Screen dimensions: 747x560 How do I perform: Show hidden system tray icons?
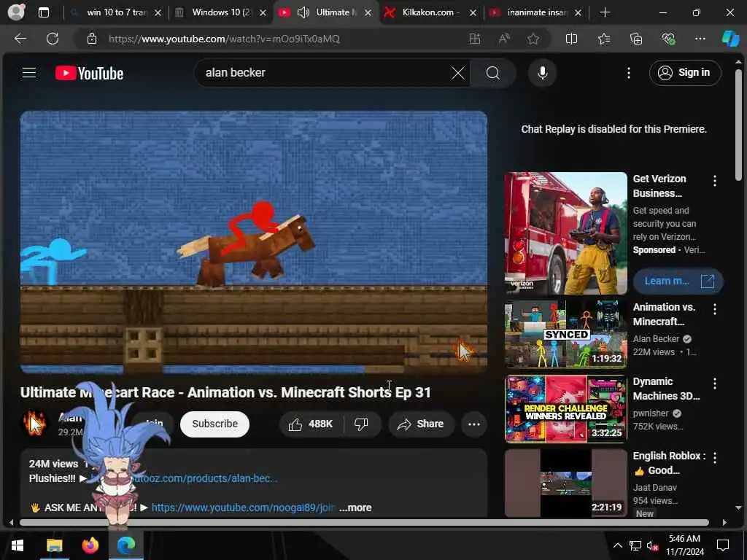tap(617, 545)
